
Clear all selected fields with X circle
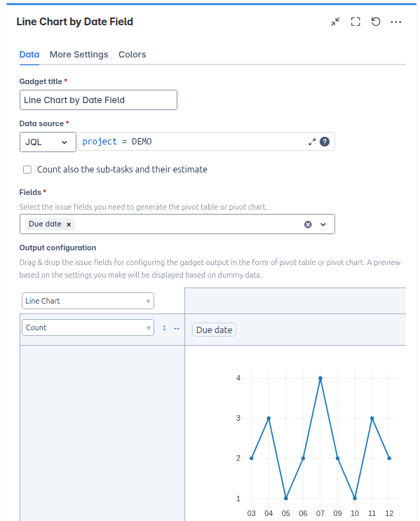pyautogui.click(x=308, y=224)
